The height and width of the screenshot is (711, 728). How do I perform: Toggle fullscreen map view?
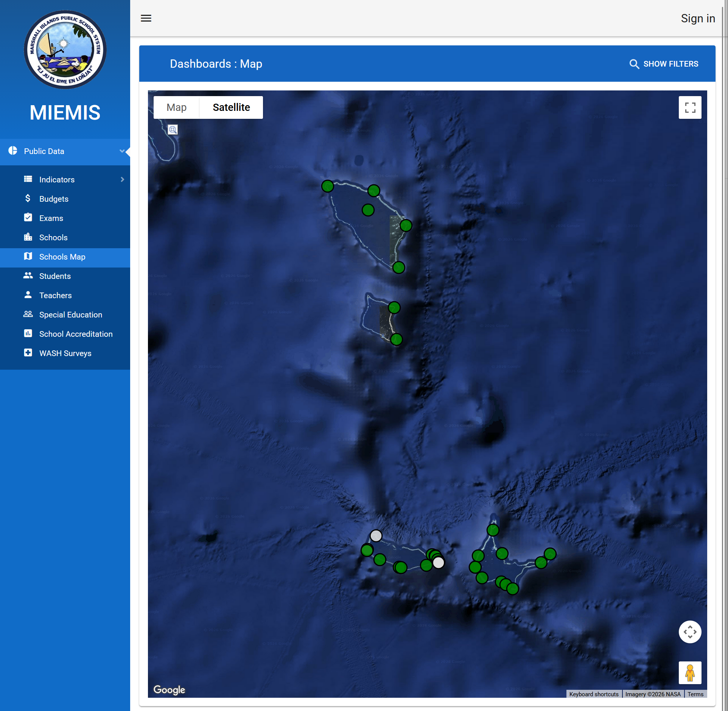click(x=689, y=107)
